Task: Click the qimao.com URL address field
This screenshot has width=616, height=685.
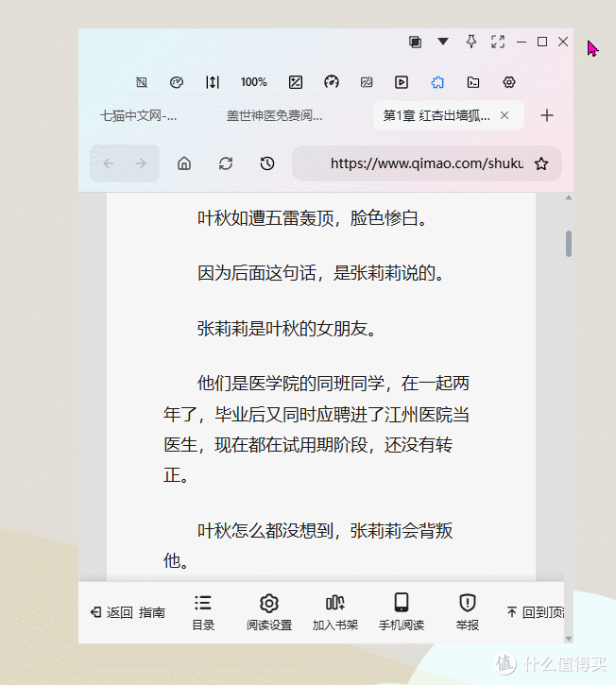Action: click(426, 163)
